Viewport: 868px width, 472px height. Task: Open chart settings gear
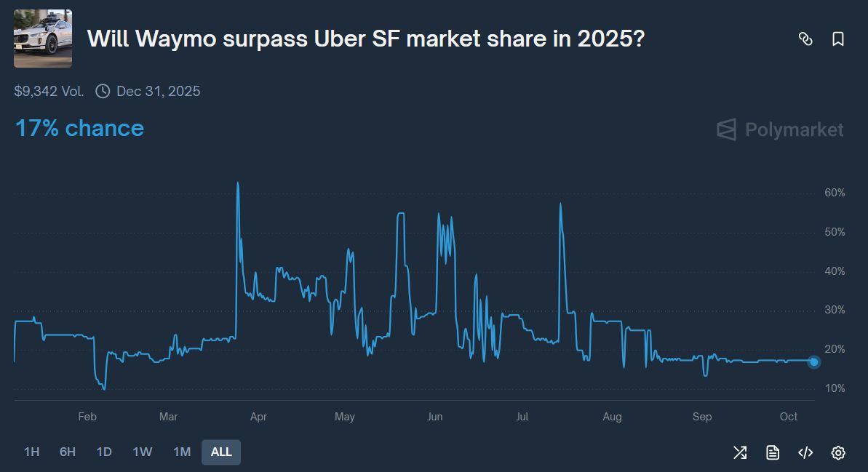(838, 452)
